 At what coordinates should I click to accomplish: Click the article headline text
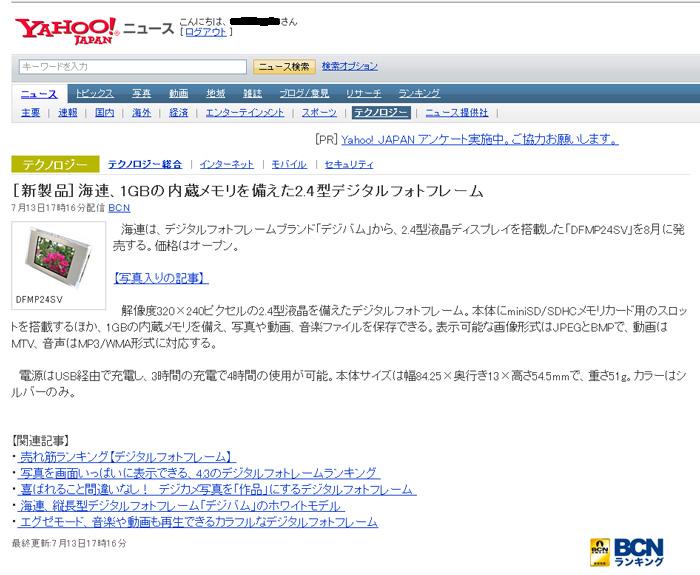[x=248, y=191]
